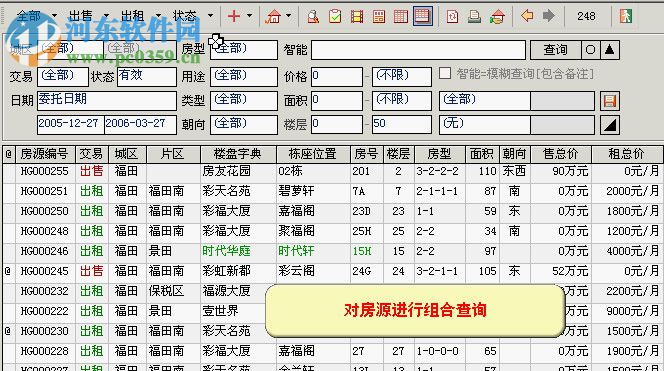Click the end date field 2006-03-27
The image size is (664, 371).
click(x=140, y=125)
